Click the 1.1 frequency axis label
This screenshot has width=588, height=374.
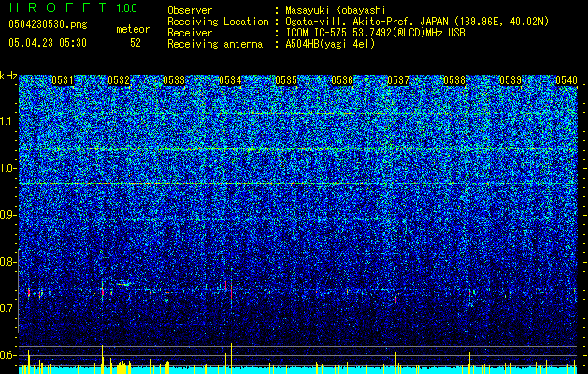(8, 122)
